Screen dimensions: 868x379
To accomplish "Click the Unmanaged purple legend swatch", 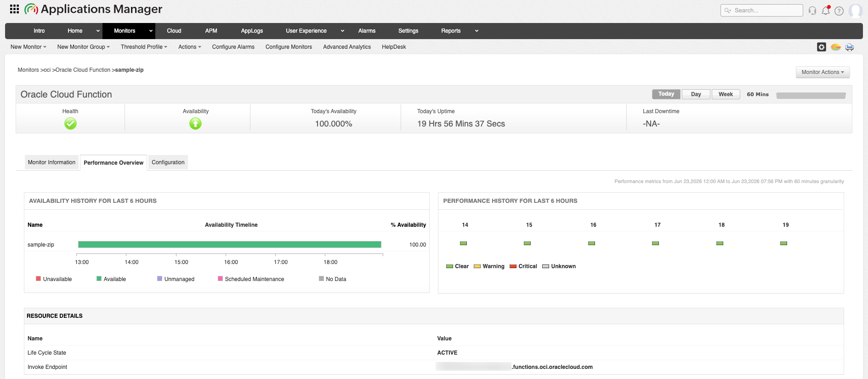I will (159, 278).
